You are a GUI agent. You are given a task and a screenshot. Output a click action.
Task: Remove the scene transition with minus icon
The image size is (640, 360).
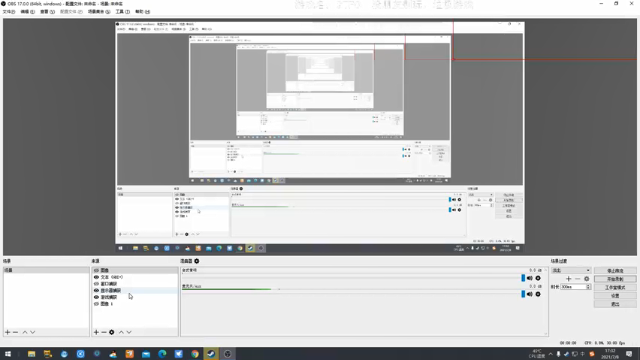point(578,279)
